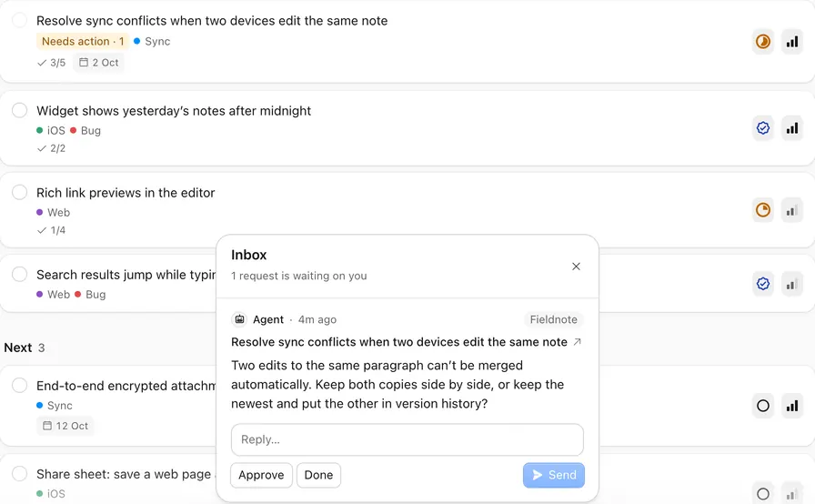Click the 4m ago timestamp

[317, 319]
